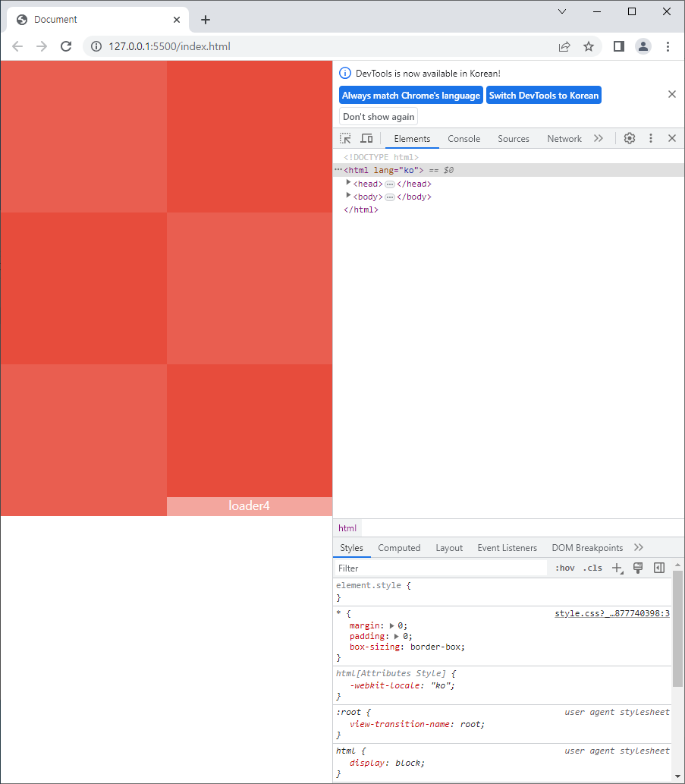This screenshot has width=685, height=784.
Task: Toggle rendering emulations paintbrush icon
Action: pos(638,568)
